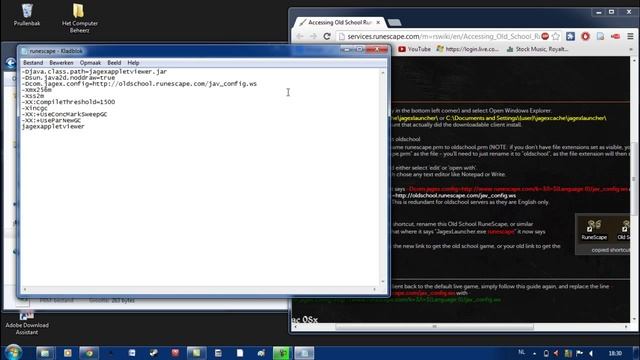Click the red YouTube extension icon in Chrome toolbar
This screenshot has height=360, width=640.
pos(616,36)
